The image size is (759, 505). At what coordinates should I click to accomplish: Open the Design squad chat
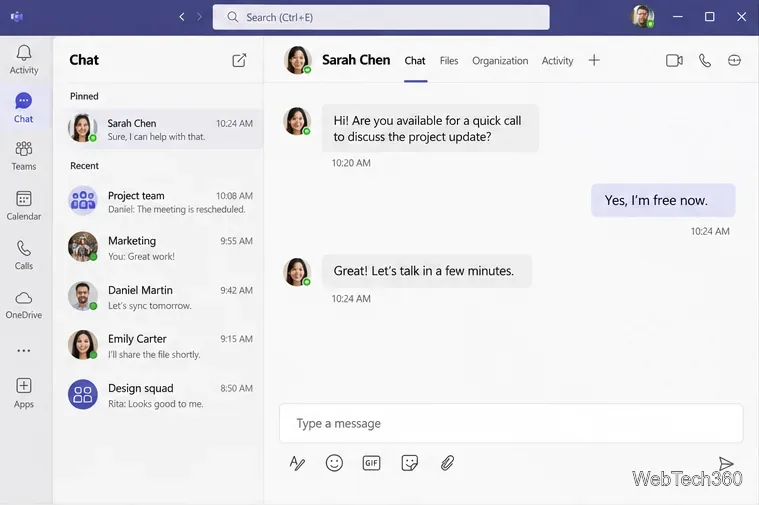coord(159,395)
